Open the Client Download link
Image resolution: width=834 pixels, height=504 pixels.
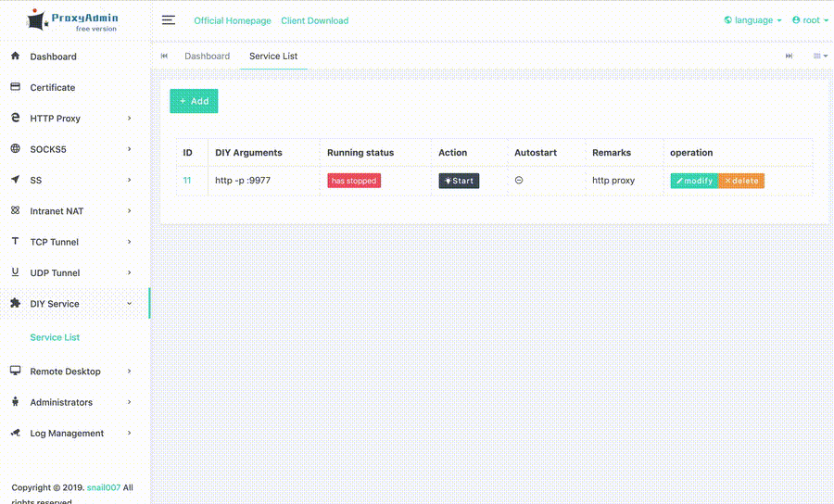pyautogui.click(x=315, y=20)
